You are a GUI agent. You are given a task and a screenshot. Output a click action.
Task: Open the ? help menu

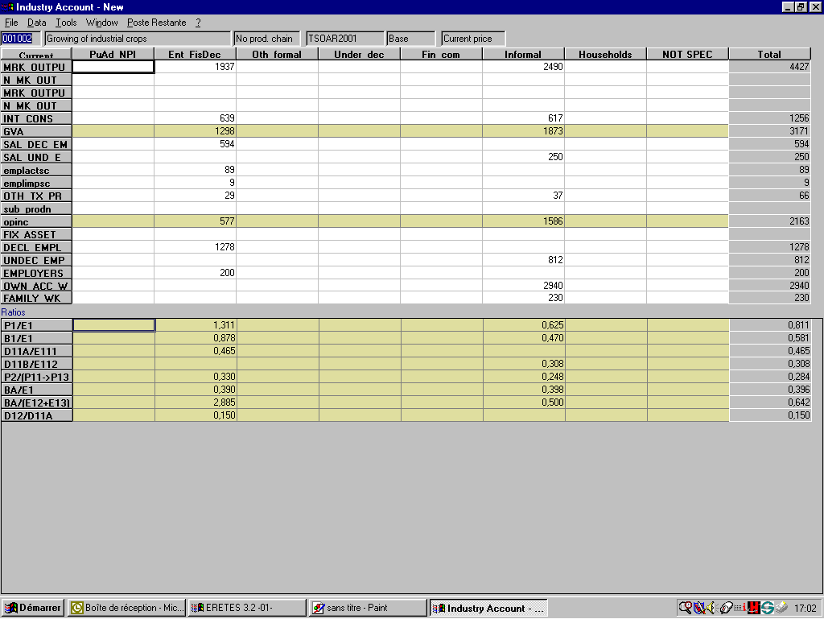(x=198, y=23)
